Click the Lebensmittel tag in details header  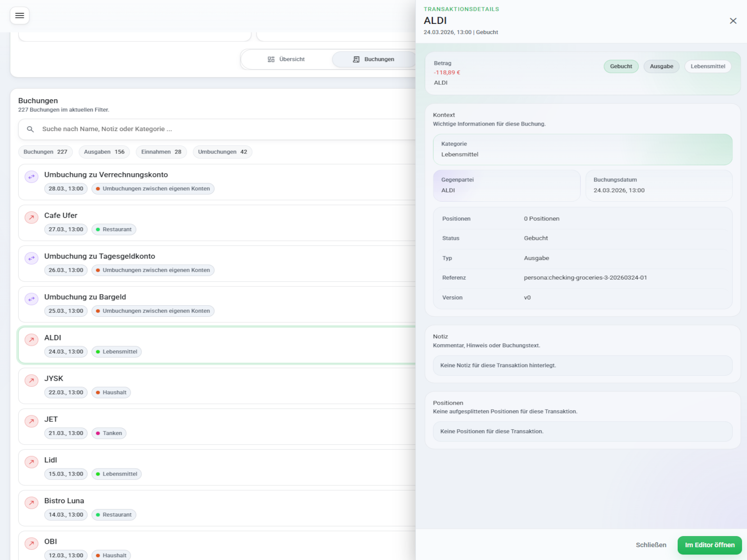pos(708,66)
